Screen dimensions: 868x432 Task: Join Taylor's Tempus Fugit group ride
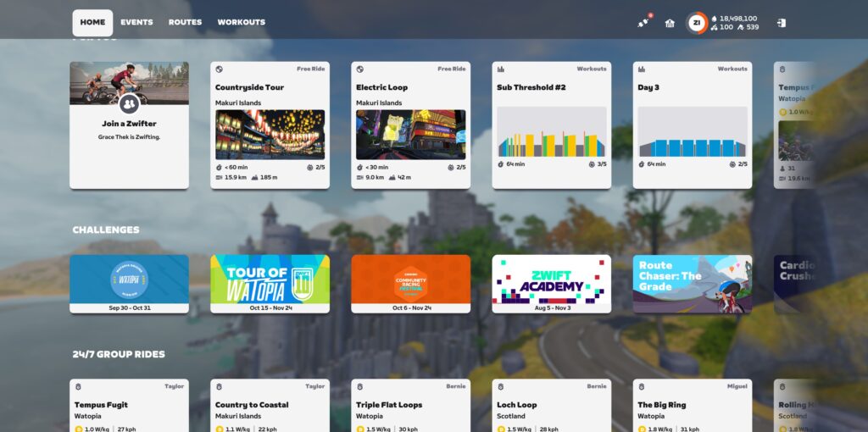coord(129,406)
